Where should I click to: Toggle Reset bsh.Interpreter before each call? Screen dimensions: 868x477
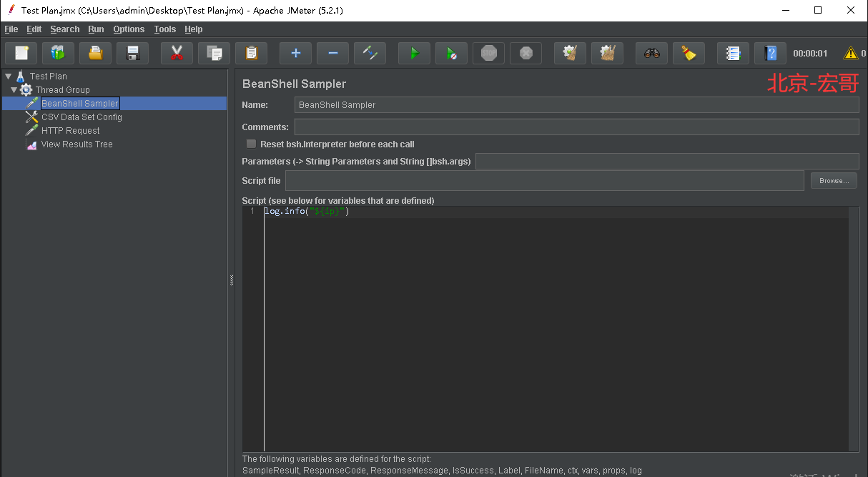tap(251, 144)
